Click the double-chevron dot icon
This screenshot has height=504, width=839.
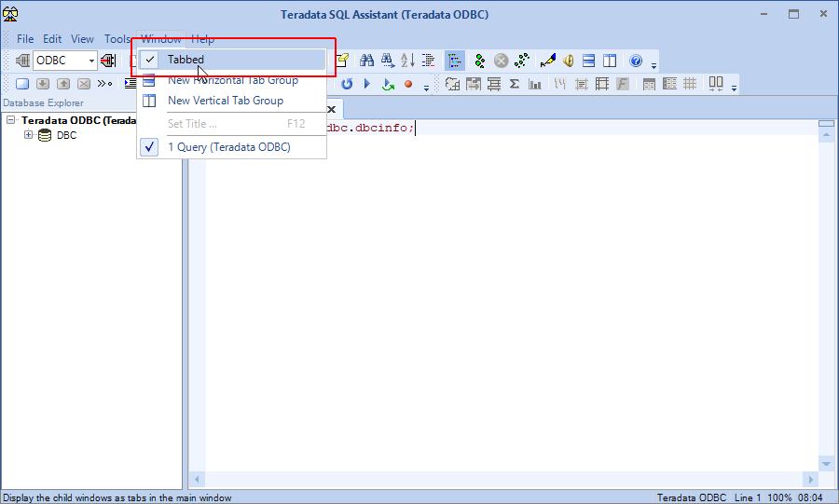(x=104, y=84)
